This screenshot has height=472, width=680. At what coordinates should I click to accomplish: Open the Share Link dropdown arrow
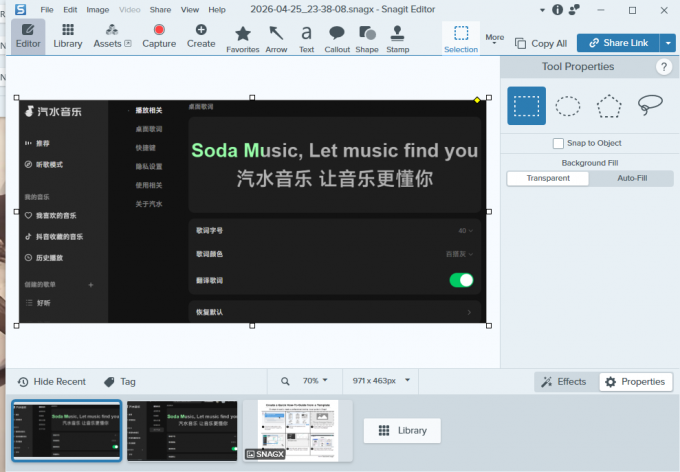[668, 43]
